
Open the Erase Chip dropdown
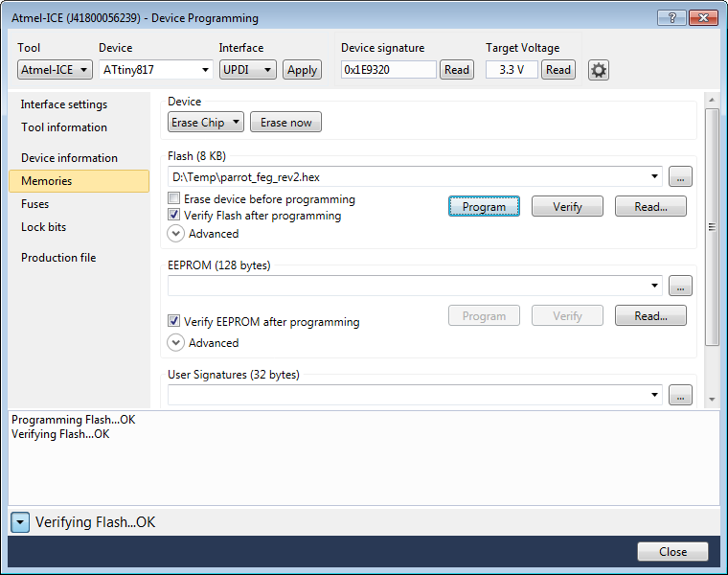point(206,122)
